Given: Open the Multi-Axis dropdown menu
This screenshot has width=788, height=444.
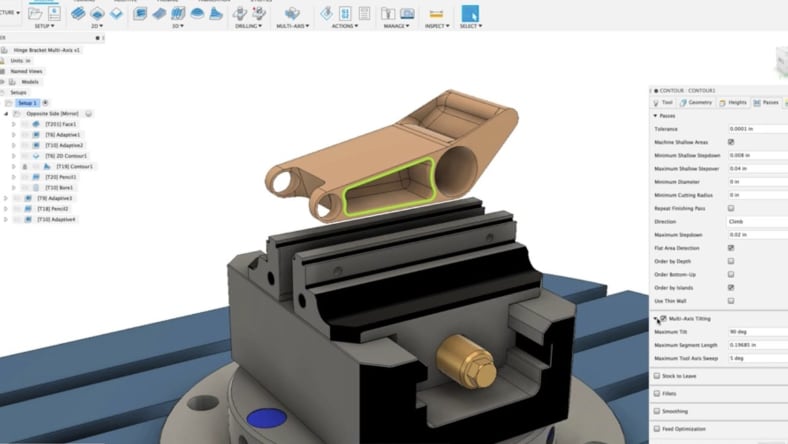Looking at the screenshot, I should [x=292, y=26].
